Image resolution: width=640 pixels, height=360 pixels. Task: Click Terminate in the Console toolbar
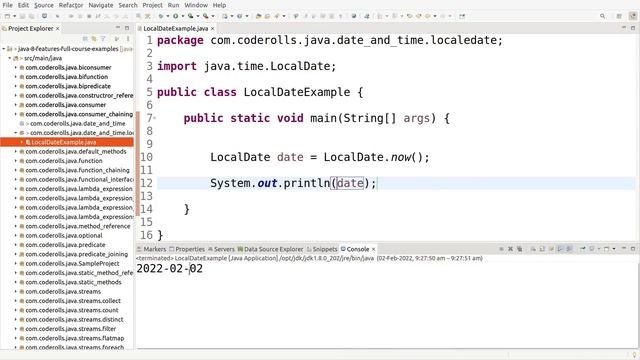pos(501,249)
